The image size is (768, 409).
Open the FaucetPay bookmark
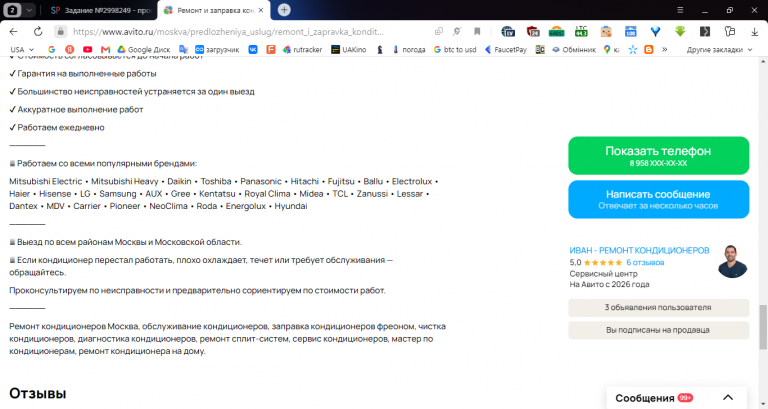[505, 49]
